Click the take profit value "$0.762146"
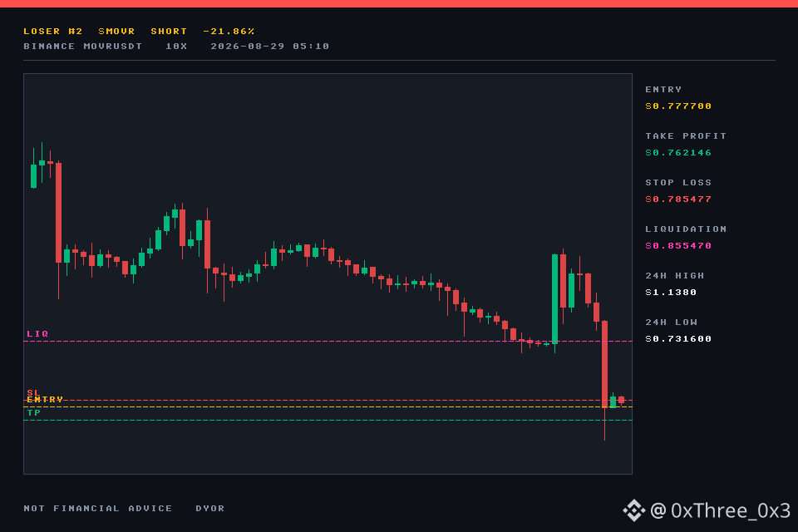Screen dimensions: 798x532 pos(678,153)
